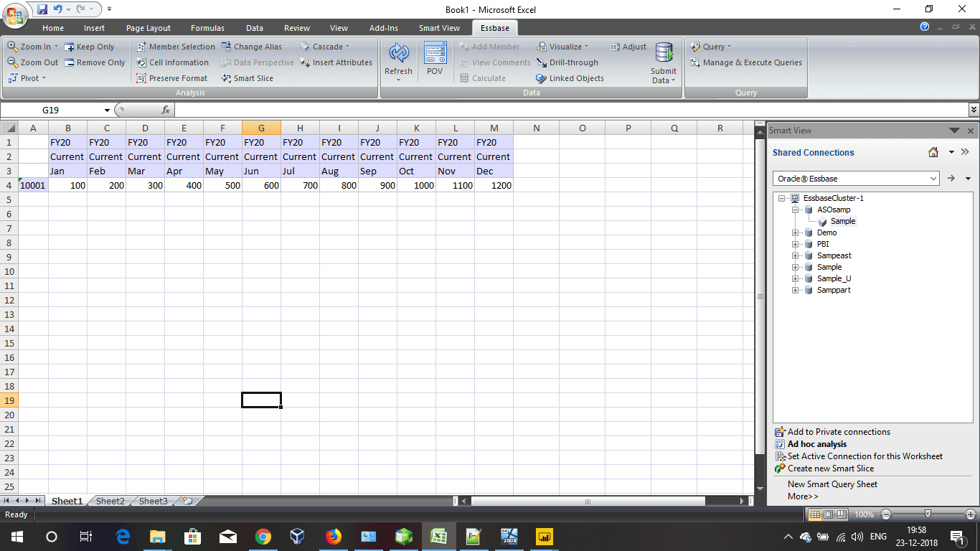Image resolution: width=980 pixels, height=551 pixels.
Task: Open Firefox from the taskbar
Action: tap(332, 537)
